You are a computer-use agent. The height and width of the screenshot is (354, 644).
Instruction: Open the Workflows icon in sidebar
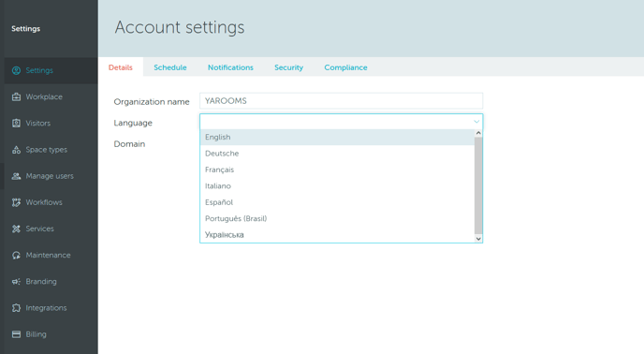[x=16, y=202]
